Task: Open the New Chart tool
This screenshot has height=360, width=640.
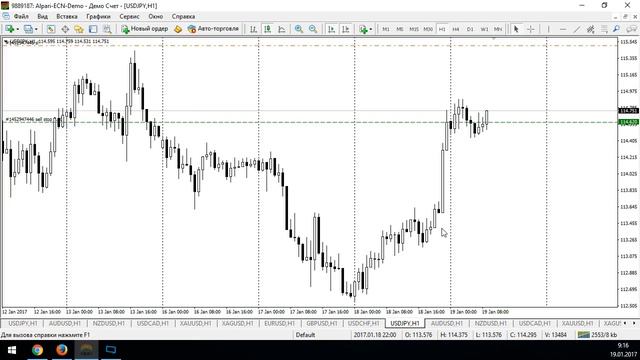Action: click(x=9, y=29)
